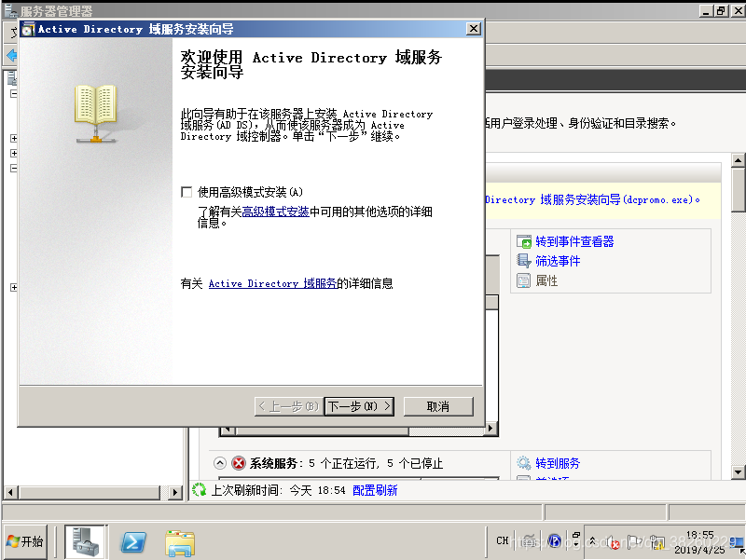This screenshot has width=746, height=560.
Task: Click the network warning tray icon
Action: pyautogui.click(x=657, y=542)
